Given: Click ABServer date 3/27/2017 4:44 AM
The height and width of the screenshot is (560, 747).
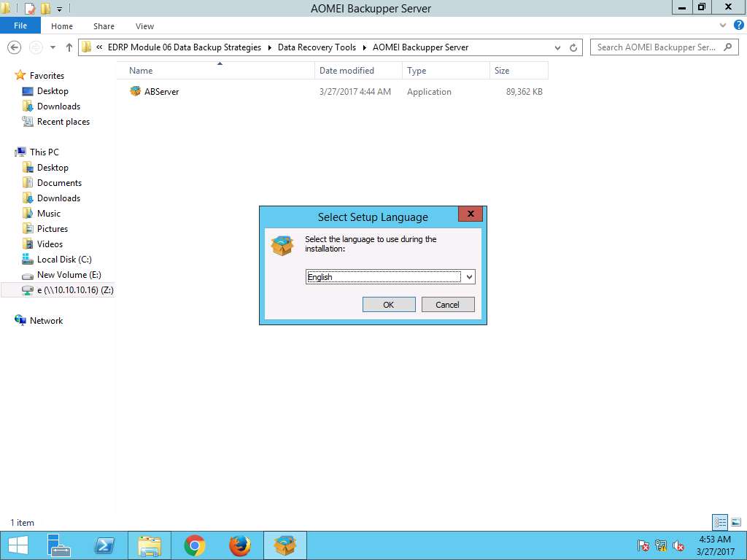Looking at the screenshot, I should pos(355,92).
